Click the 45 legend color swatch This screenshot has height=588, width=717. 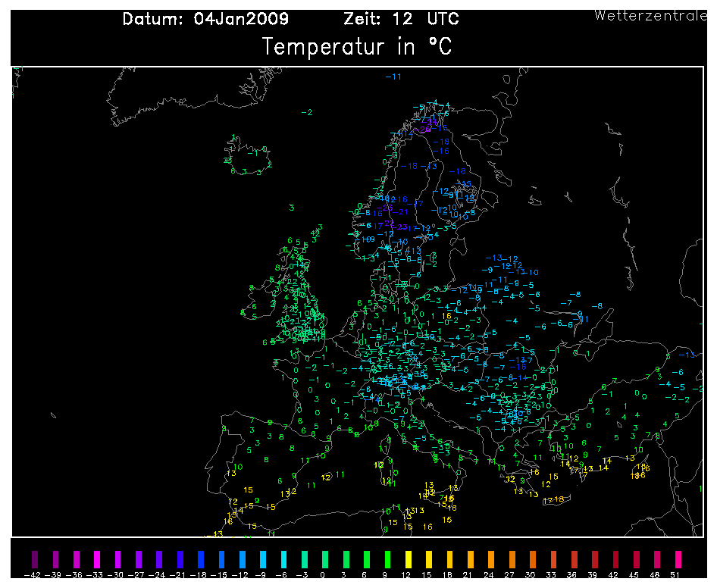(x=637, y=560)
